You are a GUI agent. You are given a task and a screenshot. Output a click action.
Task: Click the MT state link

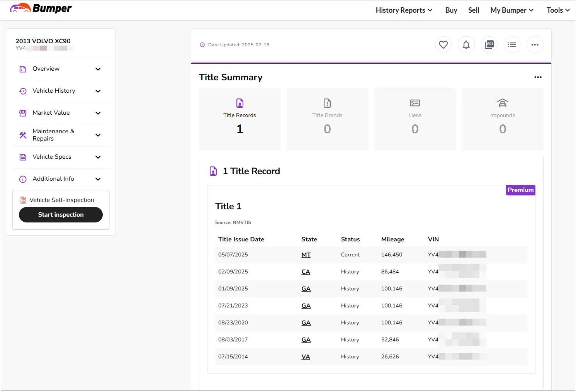(x=306, y=255)
